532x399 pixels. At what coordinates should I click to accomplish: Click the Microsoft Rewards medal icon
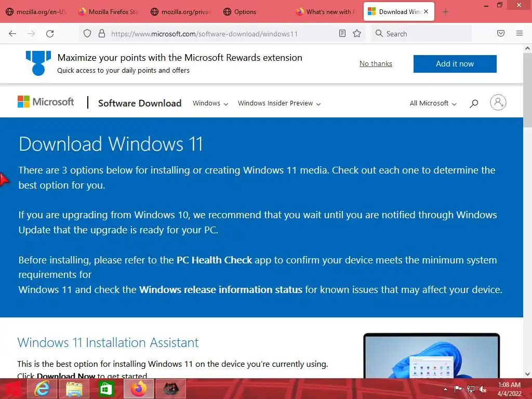click(x=38, y=63)
